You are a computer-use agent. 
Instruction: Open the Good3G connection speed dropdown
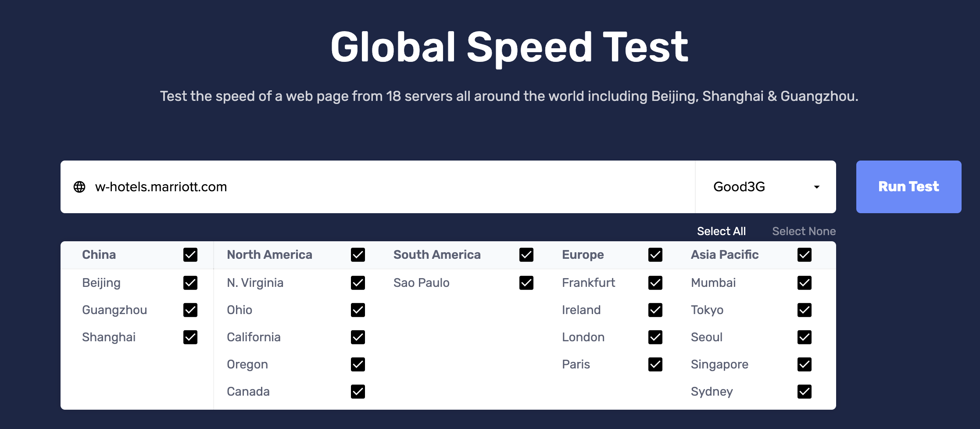[765, 187]
